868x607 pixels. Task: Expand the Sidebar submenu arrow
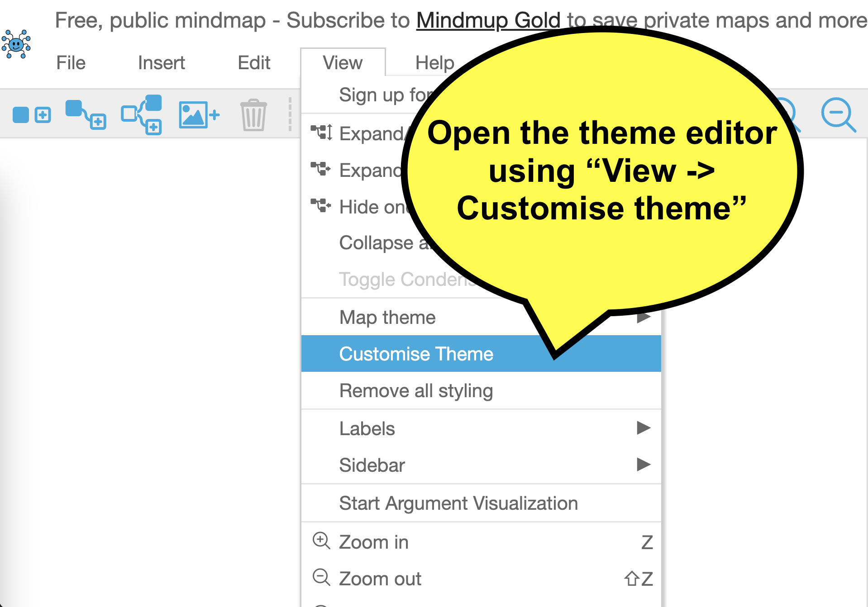click(x=643, y=464)
